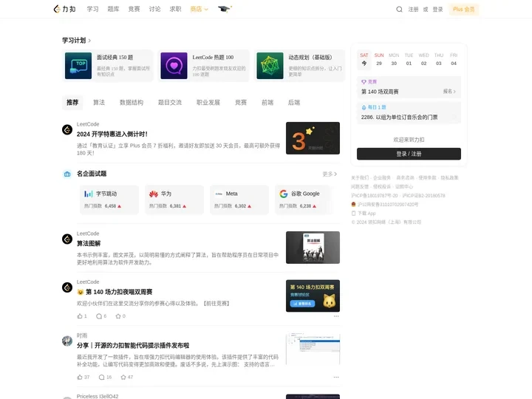
Task: Select the 题目交流 feed tab
Action: 170,103
